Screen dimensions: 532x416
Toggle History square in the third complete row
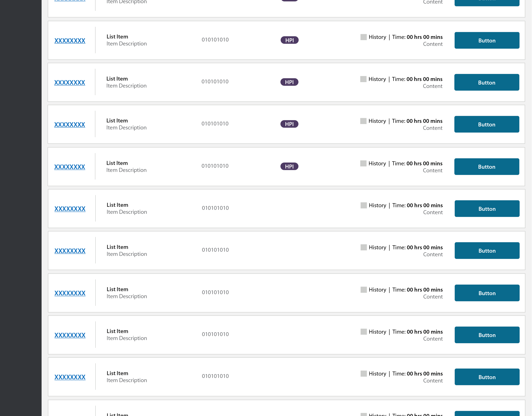click(363, 121)
